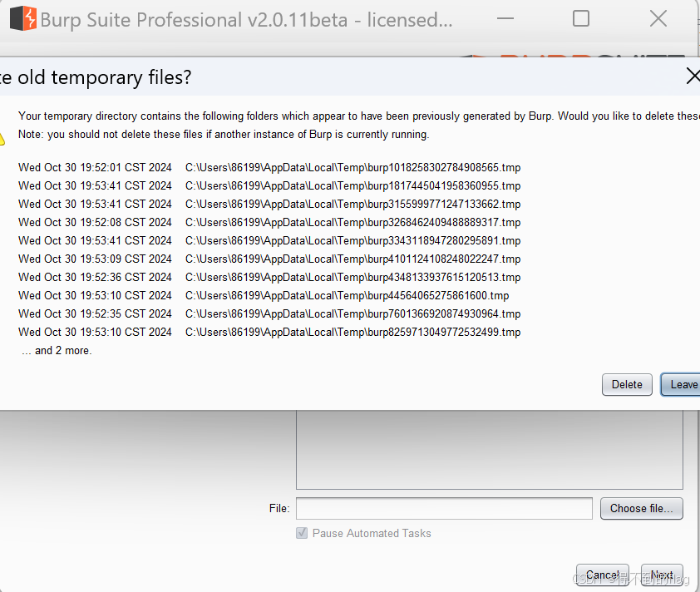Toggle the Pause Automated Tasks checkbox
700x592 pixels.
(x=302, y=533)
